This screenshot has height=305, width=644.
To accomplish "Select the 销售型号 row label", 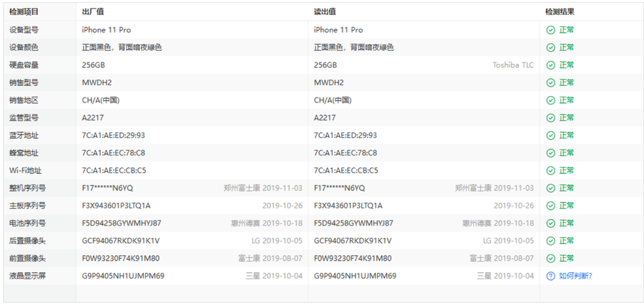I will pos(24,82).
